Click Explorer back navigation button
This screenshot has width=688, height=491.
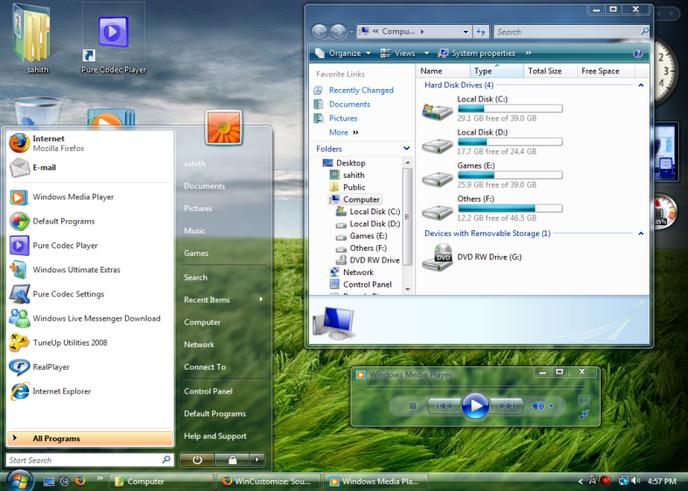[x=319, y=32]
